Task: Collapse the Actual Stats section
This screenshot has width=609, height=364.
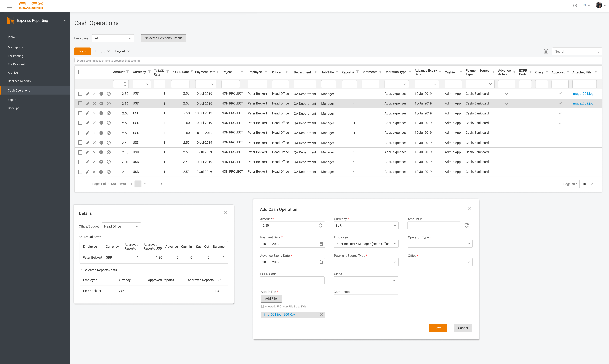Action: pos(80,237)
